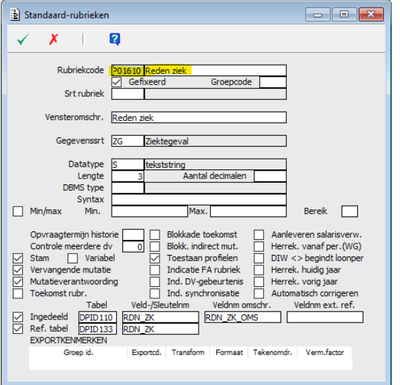Uncheck the Stam checkbox
The image size is (400, 385).
[x=18, y=258]
